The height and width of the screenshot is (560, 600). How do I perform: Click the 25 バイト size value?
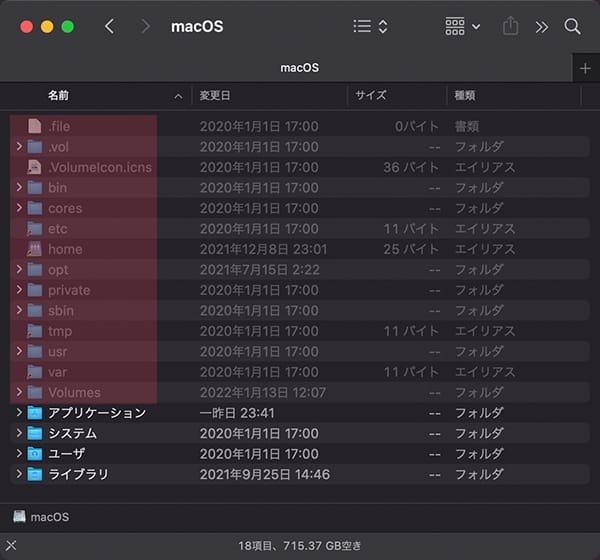[411, 249]
